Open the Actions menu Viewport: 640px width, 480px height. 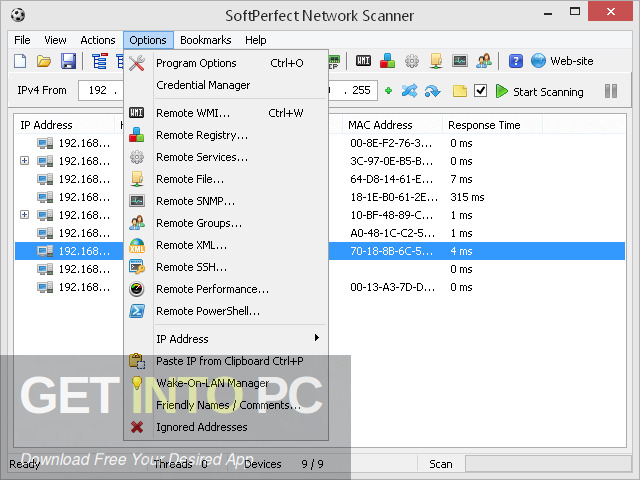(x=98, y=40)
